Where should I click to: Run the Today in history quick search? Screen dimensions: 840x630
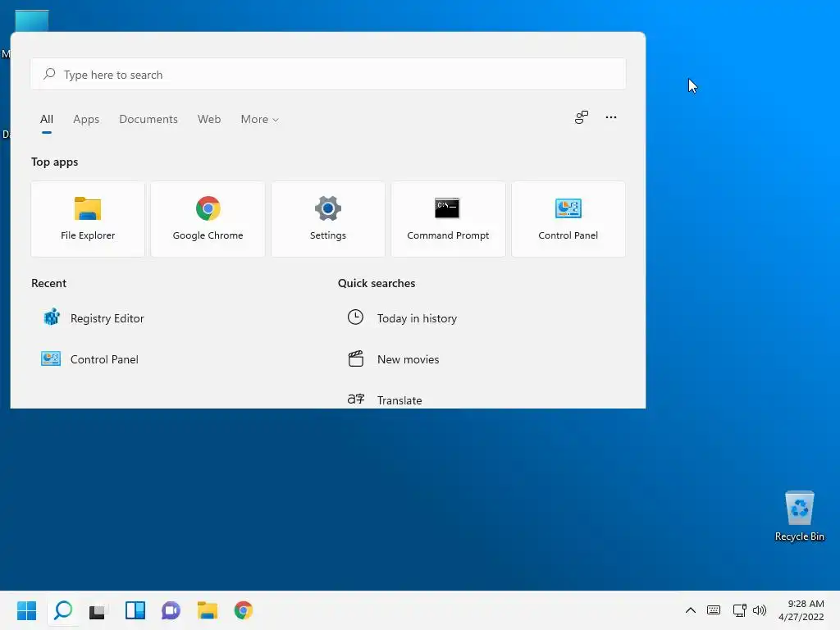402,318
